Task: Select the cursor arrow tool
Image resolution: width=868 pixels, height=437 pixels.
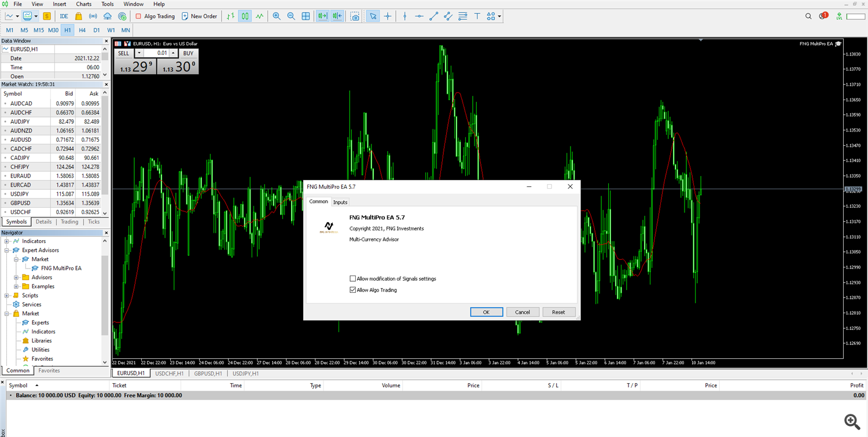Action: point(373,16)
